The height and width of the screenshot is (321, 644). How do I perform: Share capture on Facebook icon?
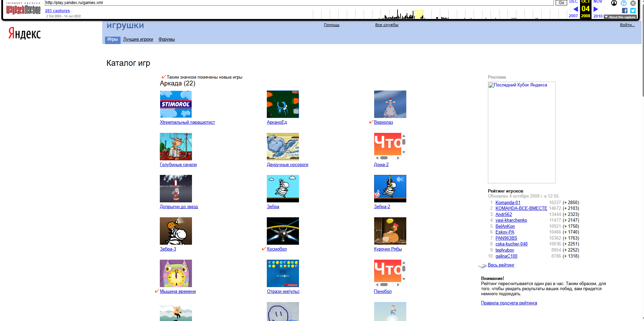pos(625,11)
